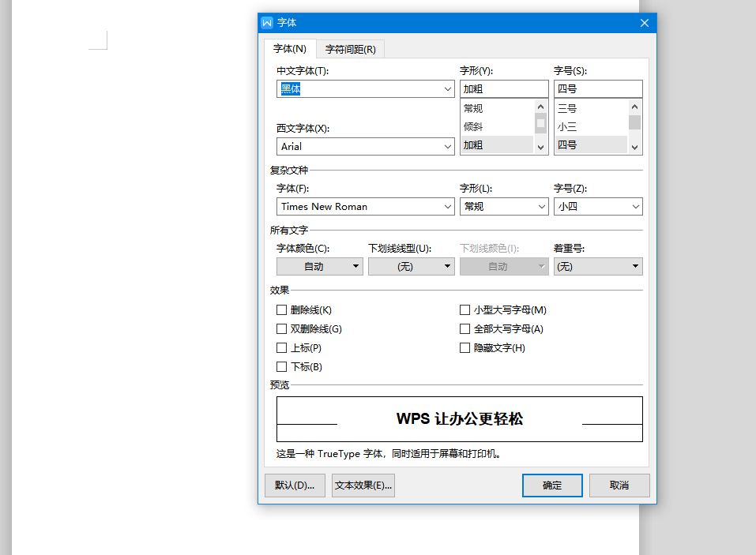This screenshot has height=555, width=756.
Task: Enable the 隐藏文字(H) checkbox
Action: pos(465,347)
